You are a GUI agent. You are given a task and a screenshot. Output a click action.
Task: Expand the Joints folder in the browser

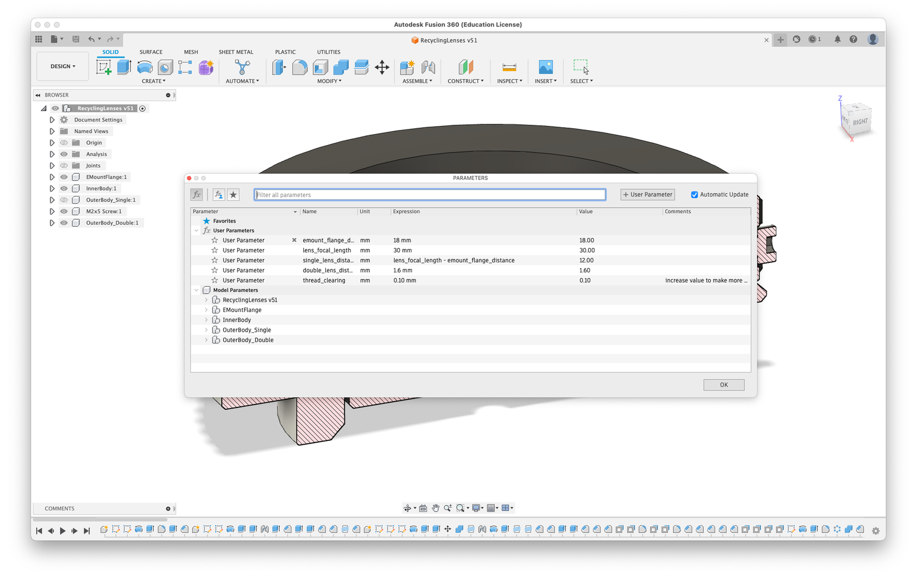pyautogui.click(x=52, y=165)
